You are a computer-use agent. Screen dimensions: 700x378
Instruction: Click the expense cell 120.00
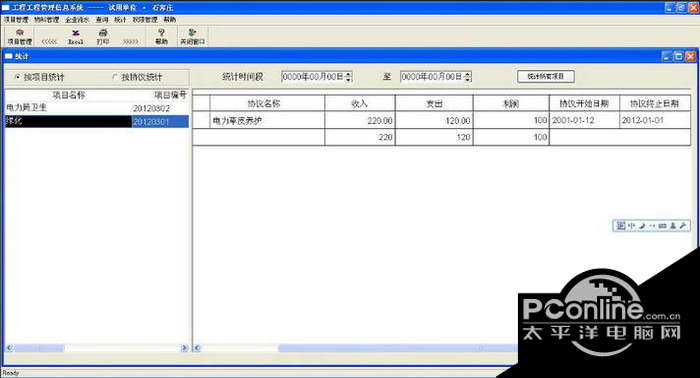[434, 120]
